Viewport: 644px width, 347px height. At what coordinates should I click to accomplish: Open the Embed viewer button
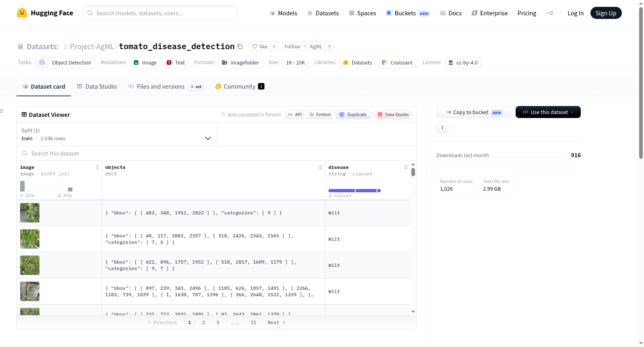coord(320,114)
